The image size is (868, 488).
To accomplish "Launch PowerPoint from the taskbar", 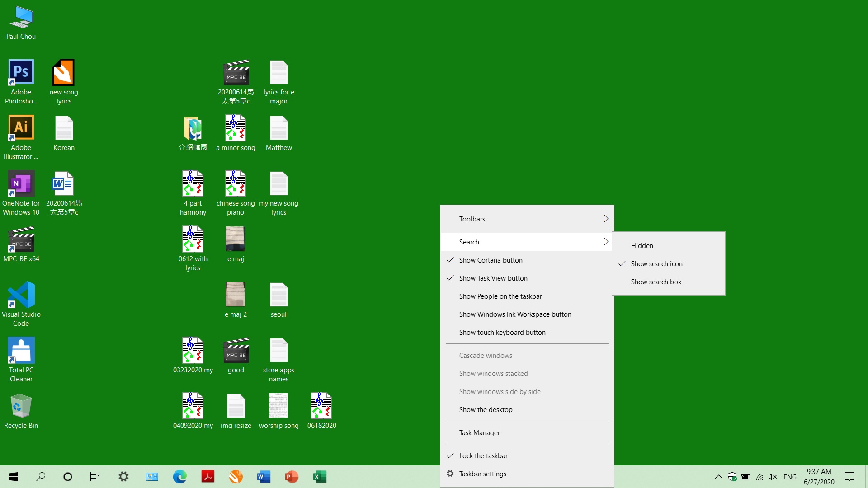I will (x=292, y=476).
